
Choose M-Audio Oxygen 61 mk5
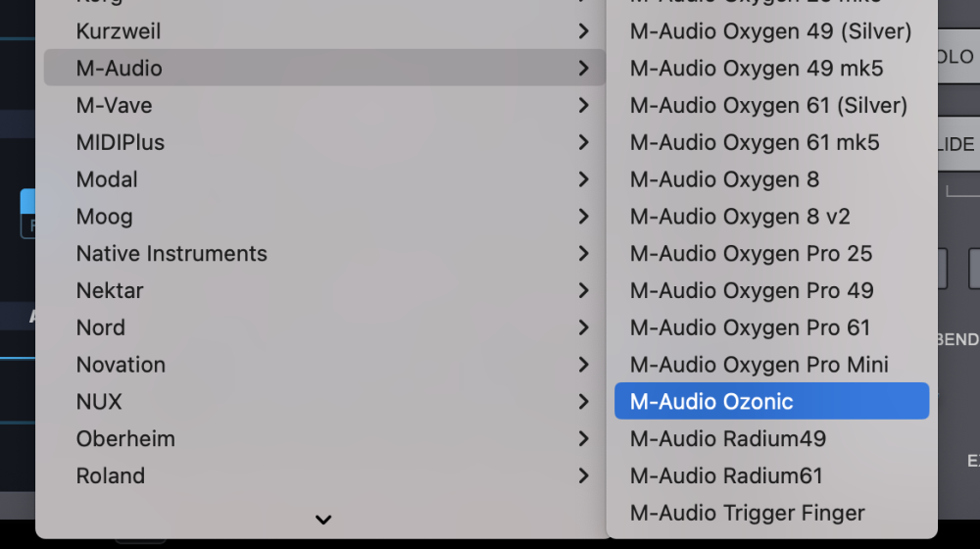(755, 143)
